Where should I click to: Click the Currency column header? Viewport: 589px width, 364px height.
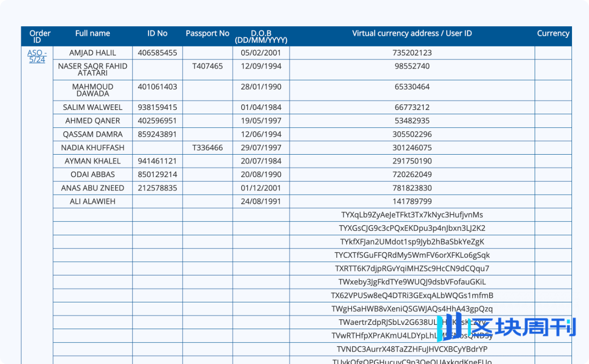[x=553, y=33]
